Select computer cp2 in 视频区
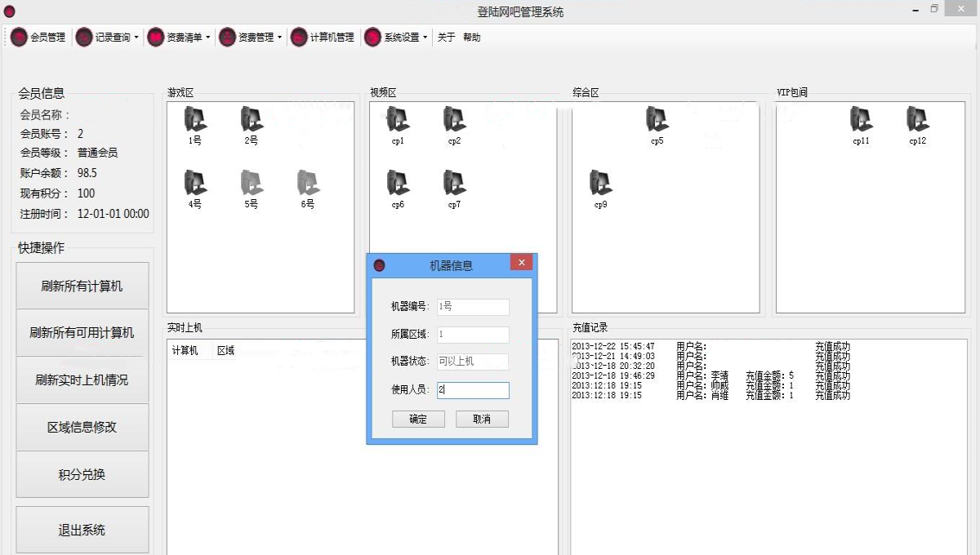Image resolution: width=980 pixels, height=555 pixels. point(455,126)
